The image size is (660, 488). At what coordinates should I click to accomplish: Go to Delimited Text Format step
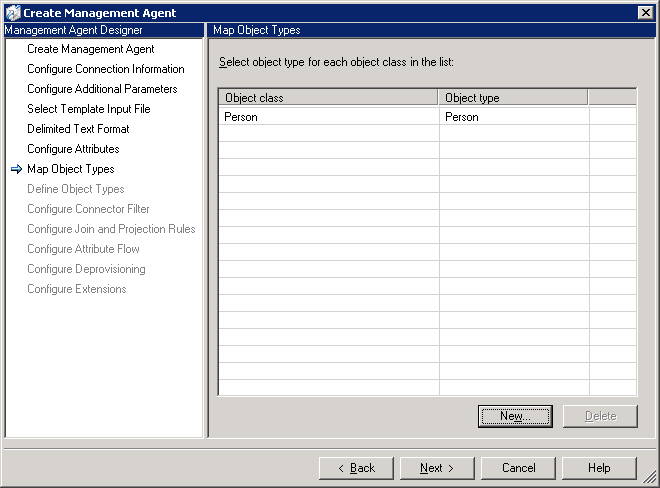(78, 129)
